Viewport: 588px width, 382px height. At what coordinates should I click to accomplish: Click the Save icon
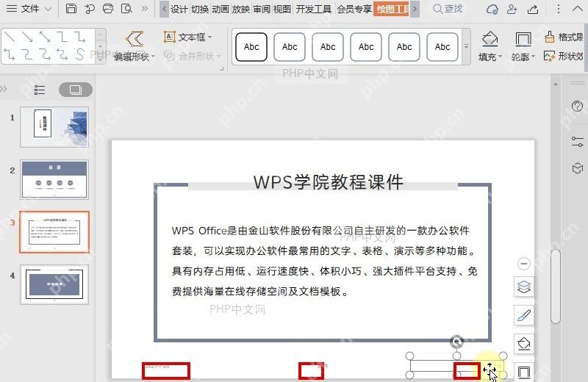71,8
